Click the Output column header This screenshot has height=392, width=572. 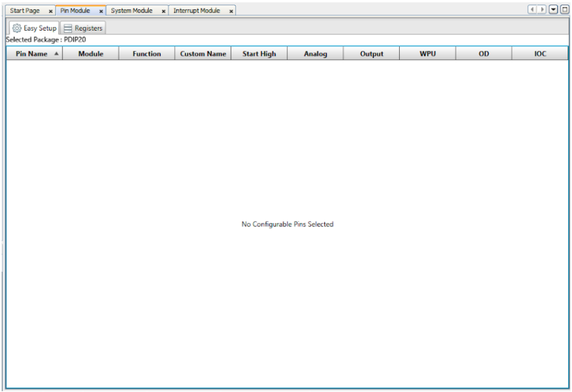point(371,53)
